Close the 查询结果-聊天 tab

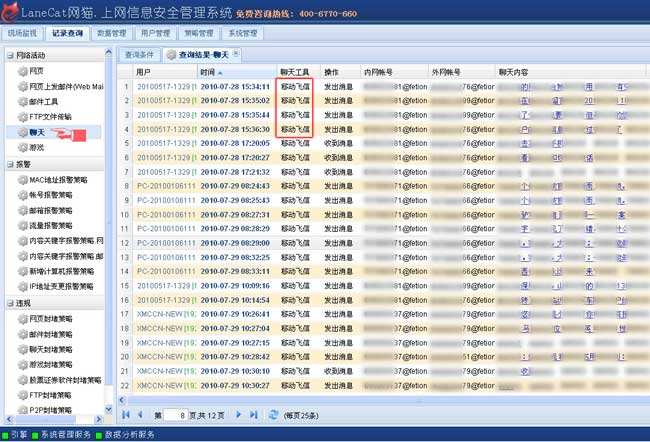click(236, 53)
